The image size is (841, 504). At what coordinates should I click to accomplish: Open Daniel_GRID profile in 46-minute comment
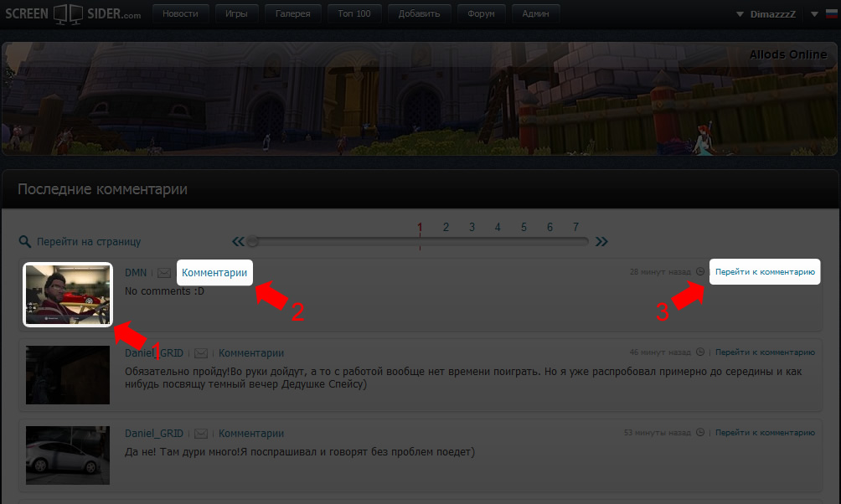[154, 352]
